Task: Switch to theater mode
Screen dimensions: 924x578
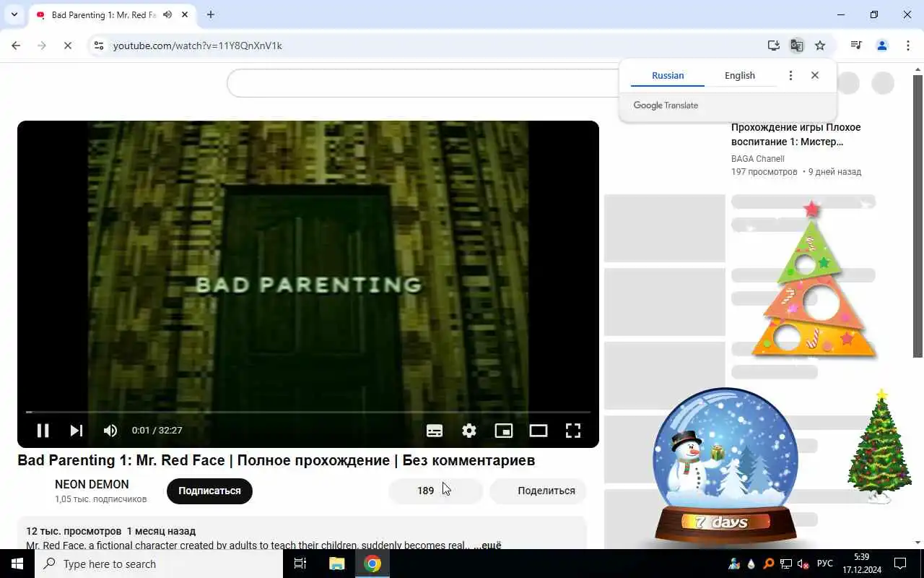Action: (539, 431)
